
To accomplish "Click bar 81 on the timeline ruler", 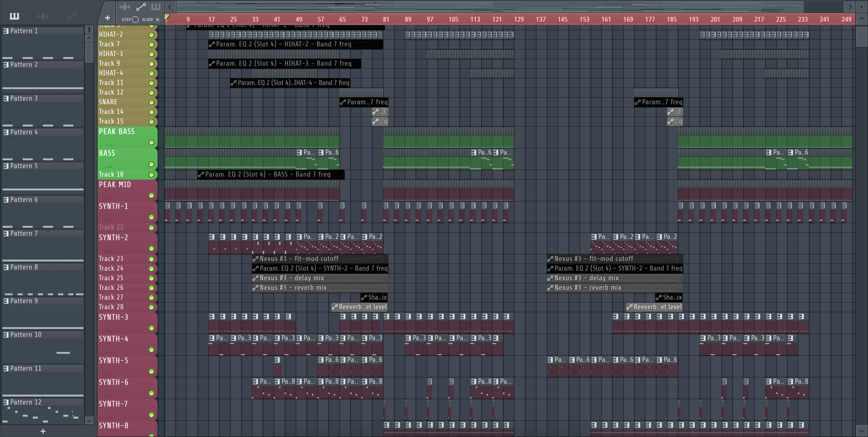I will click(386, 20).
